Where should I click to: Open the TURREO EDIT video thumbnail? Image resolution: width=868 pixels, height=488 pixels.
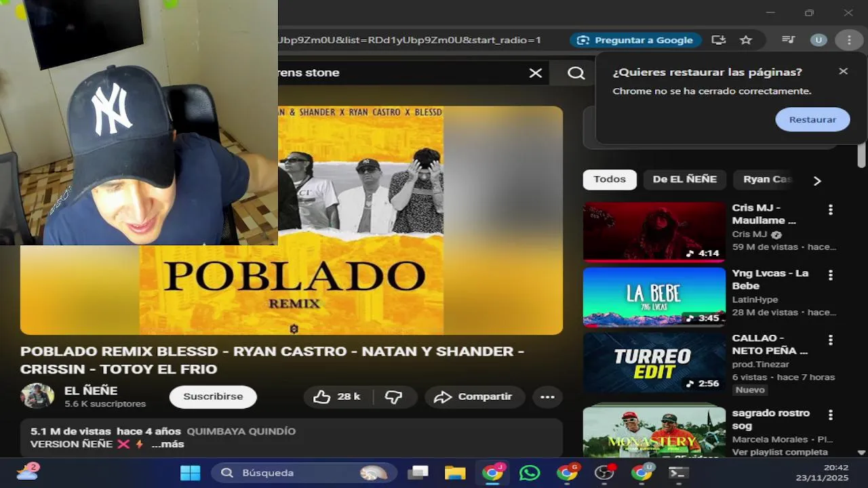[654, 362]
